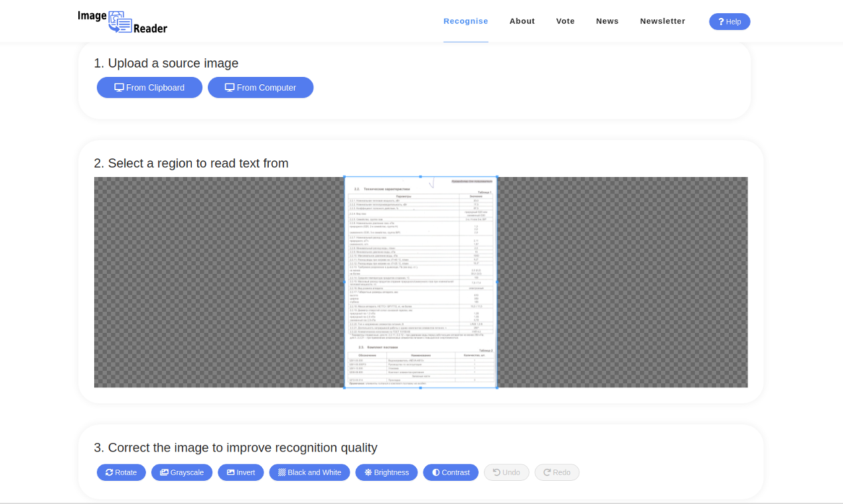Adjust the image Contrast
This screenshot has width=843, height=504.
pyautogui.click(x=451, y=472)
